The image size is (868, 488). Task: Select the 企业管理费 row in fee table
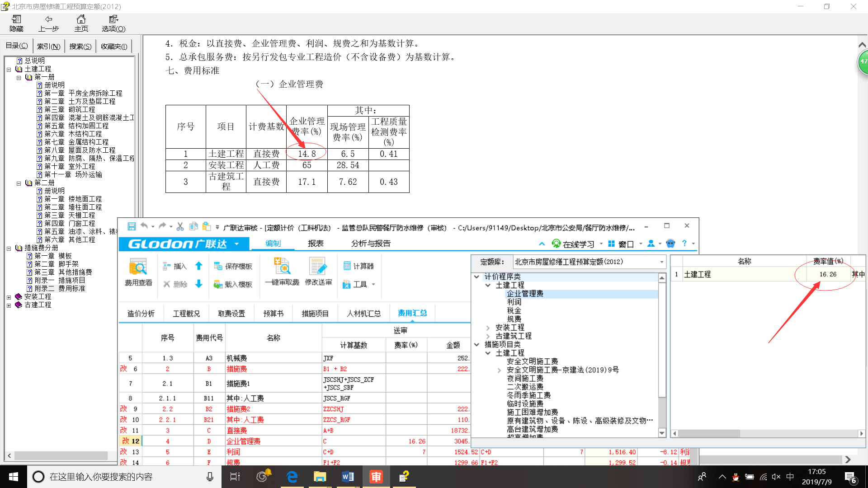click(294, 441)
